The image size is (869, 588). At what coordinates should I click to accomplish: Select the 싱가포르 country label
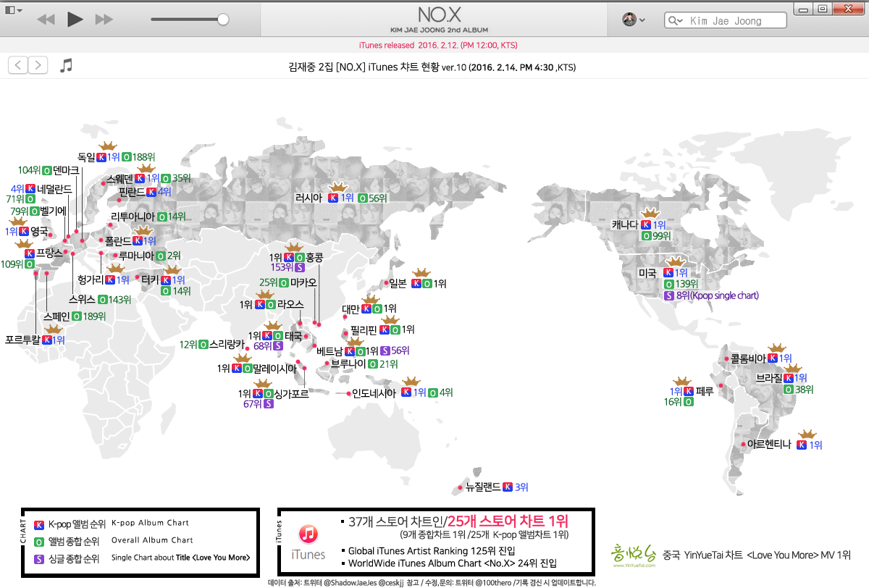click(x=293, y=394)
